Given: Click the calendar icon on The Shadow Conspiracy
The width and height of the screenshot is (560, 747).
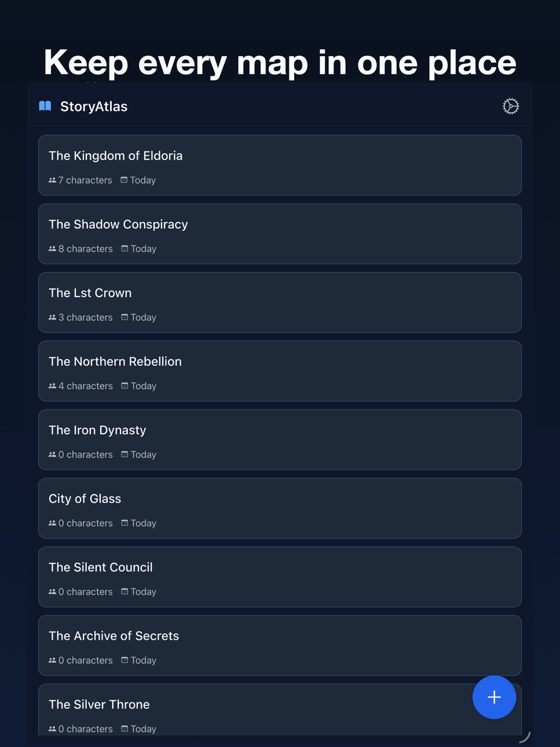Looking at the screenshot, I should [x=125, y=248].
